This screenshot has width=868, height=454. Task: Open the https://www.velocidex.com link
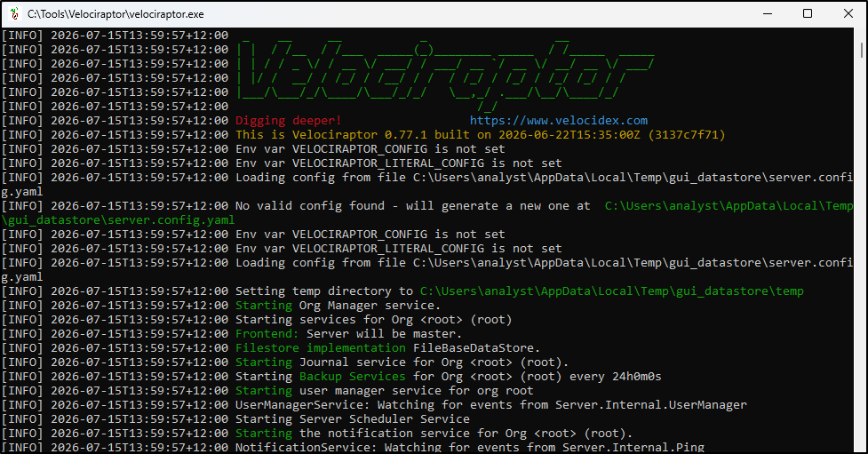[559, 121]
